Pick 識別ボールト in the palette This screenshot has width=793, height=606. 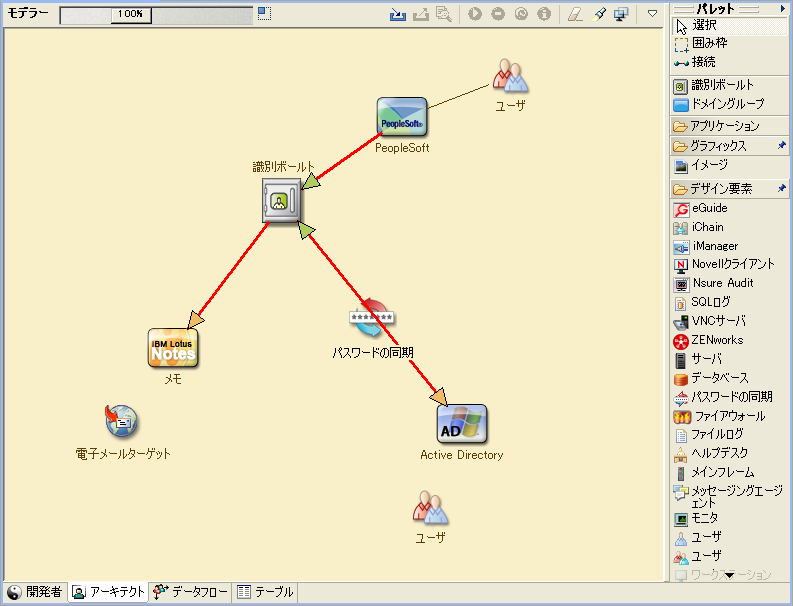point(730,85)
